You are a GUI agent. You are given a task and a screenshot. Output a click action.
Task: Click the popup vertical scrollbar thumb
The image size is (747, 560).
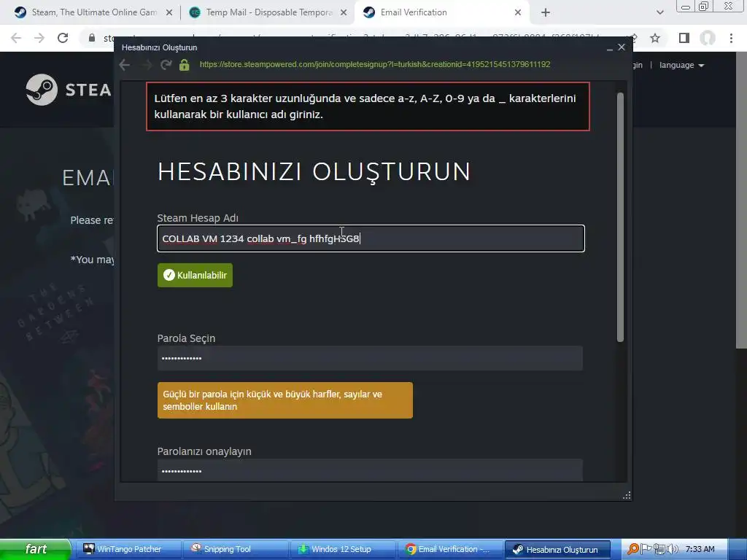(x=620, y=217)
